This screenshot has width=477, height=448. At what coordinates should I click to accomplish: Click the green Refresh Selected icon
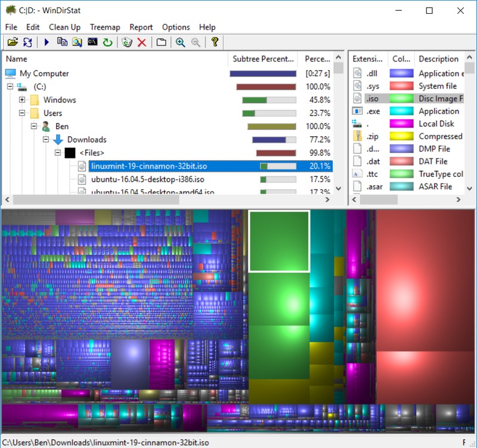[x=107, y=42]
